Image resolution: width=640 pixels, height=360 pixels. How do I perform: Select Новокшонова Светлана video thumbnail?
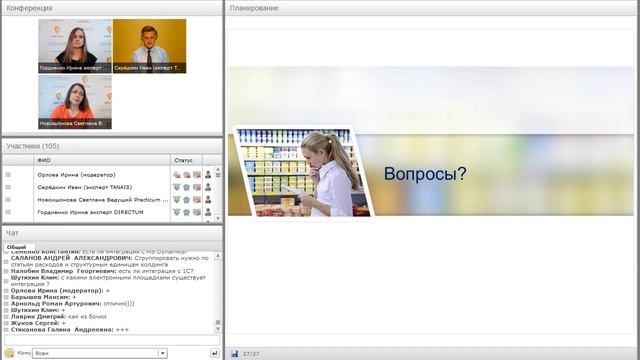click(x=75, y=102)
